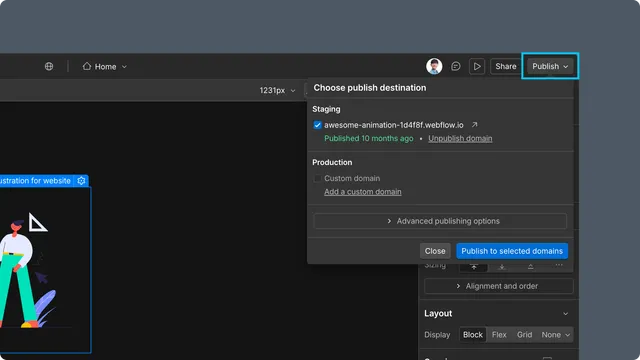Open element settings gear on illustration label
640x360 pixels.
click(81, 180)
